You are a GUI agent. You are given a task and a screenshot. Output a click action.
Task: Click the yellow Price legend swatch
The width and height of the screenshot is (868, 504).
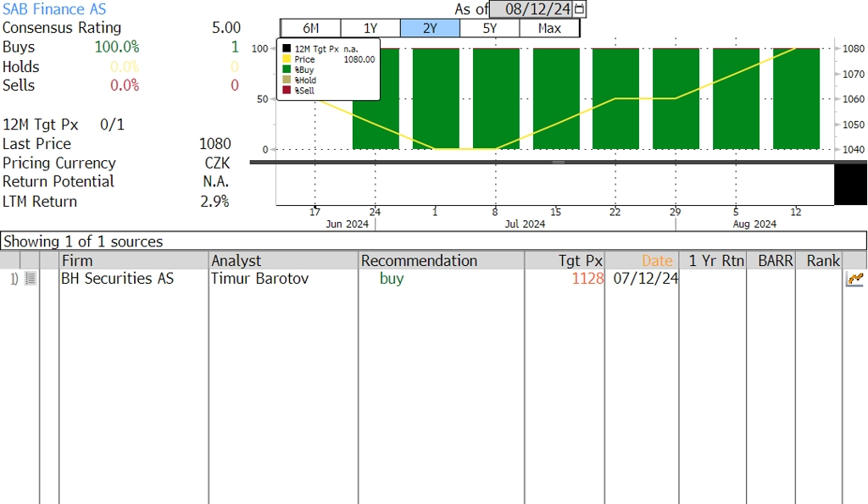click(x=287, y=58)
